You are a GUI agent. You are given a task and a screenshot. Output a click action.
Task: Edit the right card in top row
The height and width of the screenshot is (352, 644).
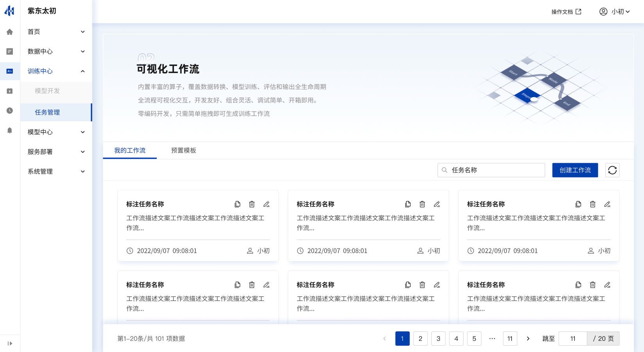607,204
